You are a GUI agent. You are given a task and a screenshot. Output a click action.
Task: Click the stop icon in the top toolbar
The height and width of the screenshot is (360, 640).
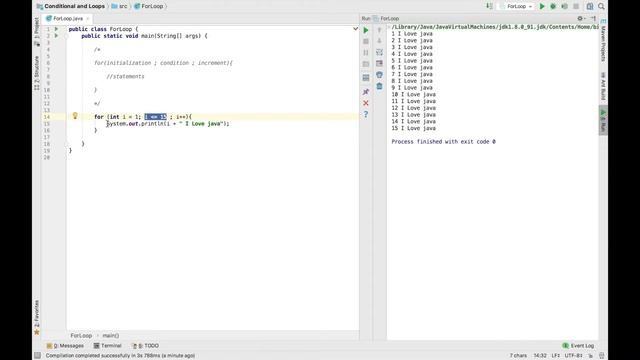click(x=576, y=6)
